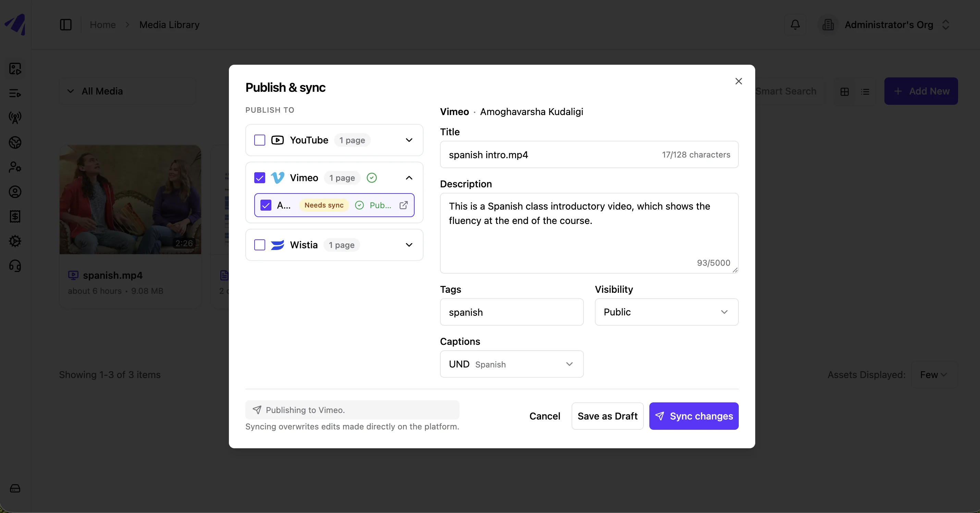Click the Smart Search field

(x=786, y=92)
